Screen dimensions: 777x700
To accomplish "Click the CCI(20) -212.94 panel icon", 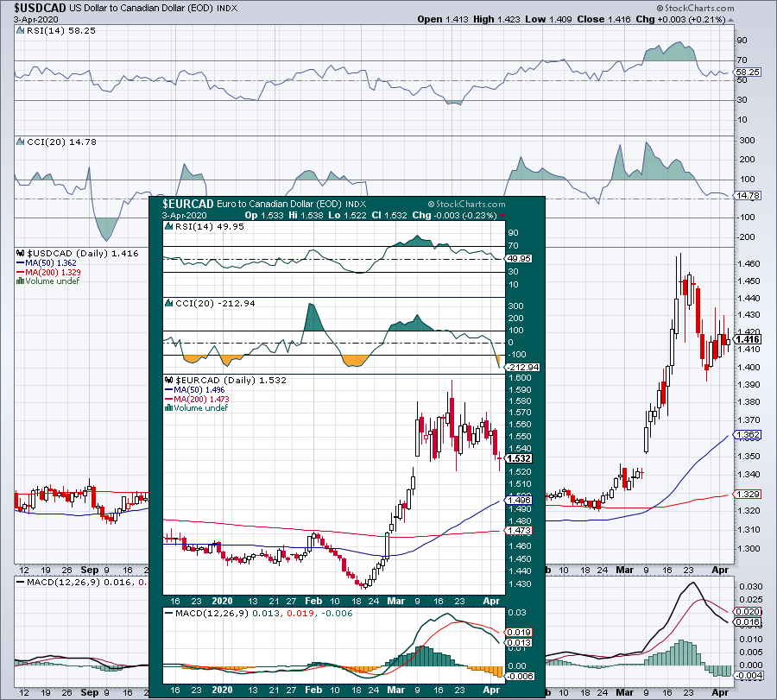I will coord(169,304).
